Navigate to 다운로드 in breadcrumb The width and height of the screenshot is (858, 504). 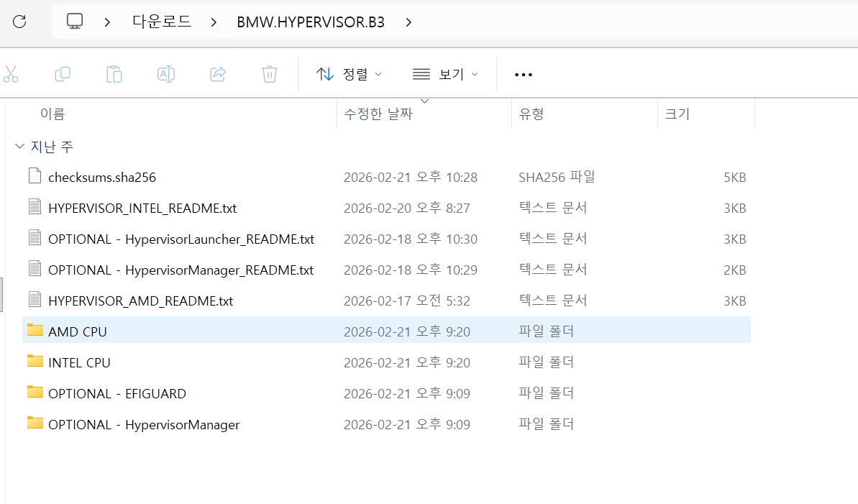tap(162, 22)
